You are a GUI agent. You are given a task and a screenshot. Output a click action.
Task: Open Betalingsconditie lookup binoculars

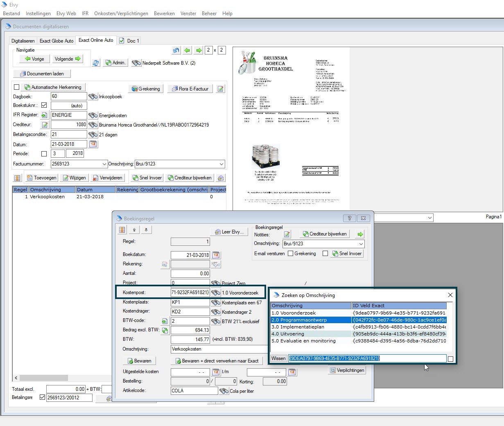click(x=93, y=134)
